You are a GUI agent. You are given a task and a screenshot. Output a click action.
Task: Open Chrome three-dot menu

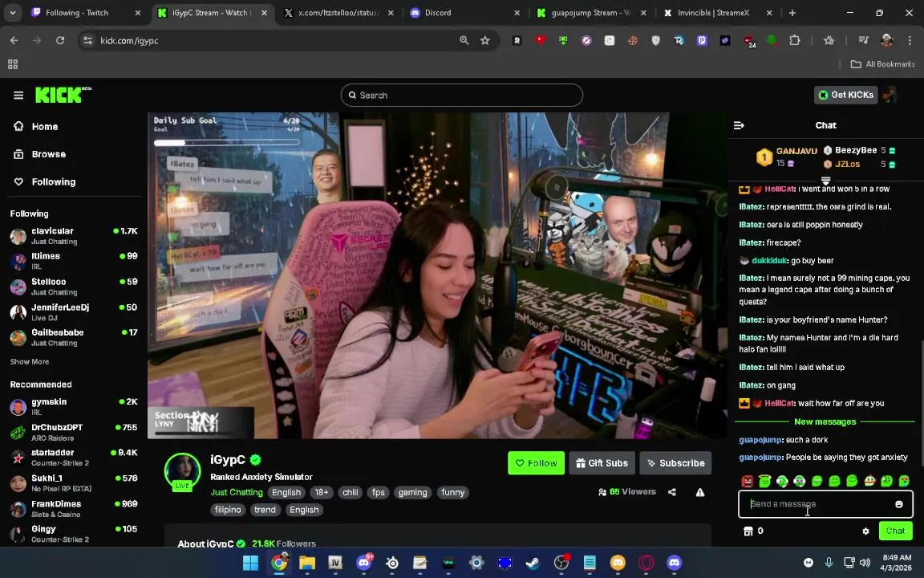pyautogui.click(x=910, y=40)
